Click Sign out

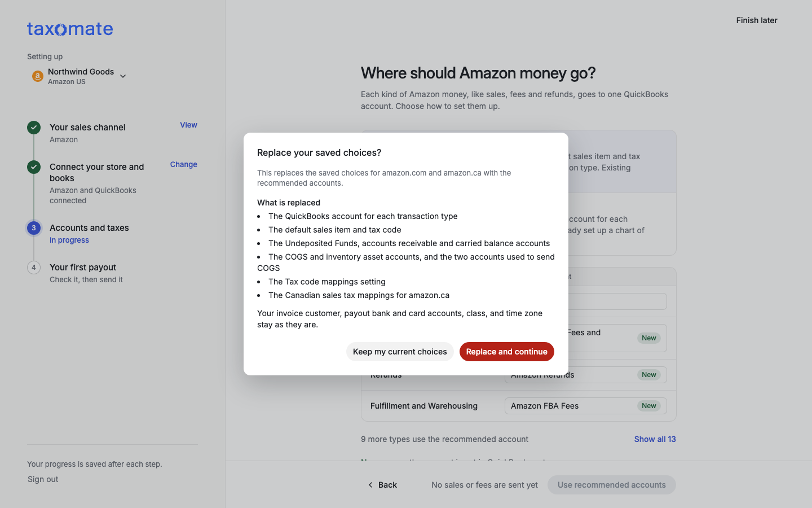click(x=43, y=479)
